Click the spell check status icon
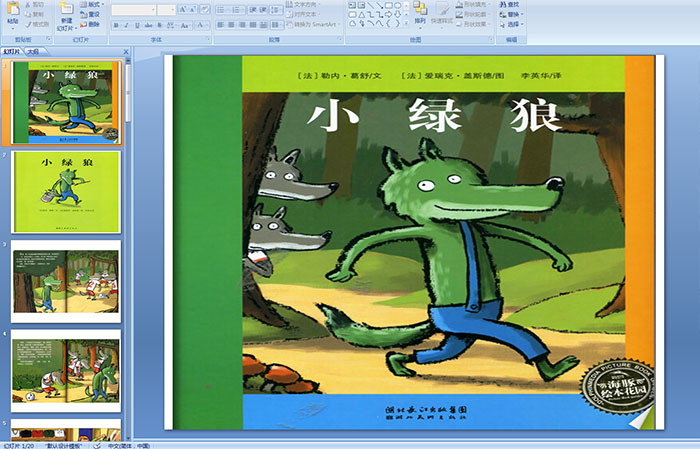The width and height of the screenshot is (700, 449). click(97, 445)
